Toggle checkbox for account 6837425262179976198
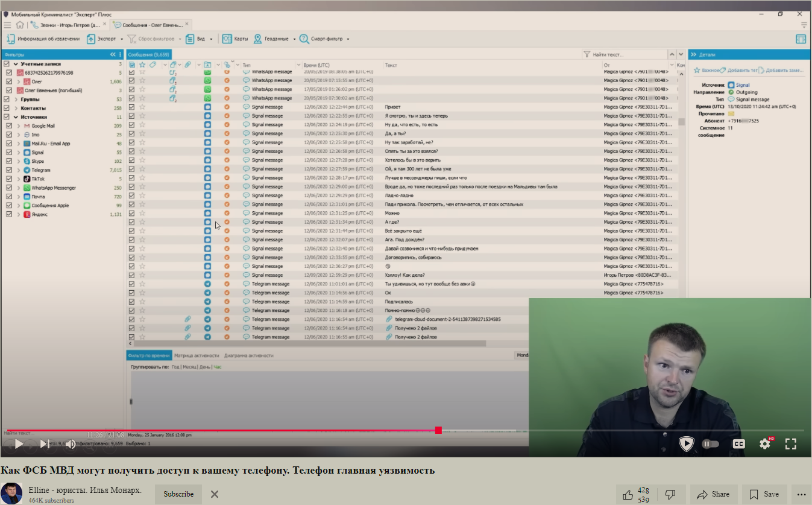Viewport: 812px width, 505px height. point(9,72)
